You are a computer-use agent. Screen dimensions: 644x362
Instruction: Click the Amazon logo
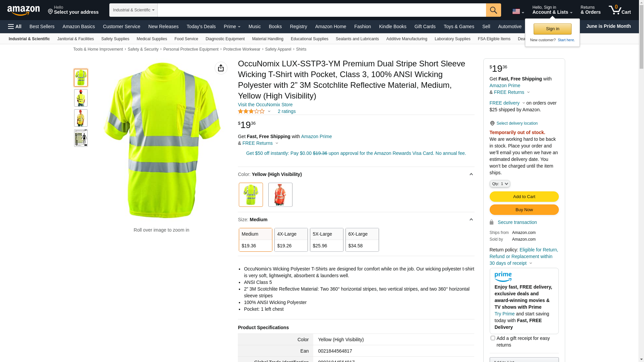23,10
